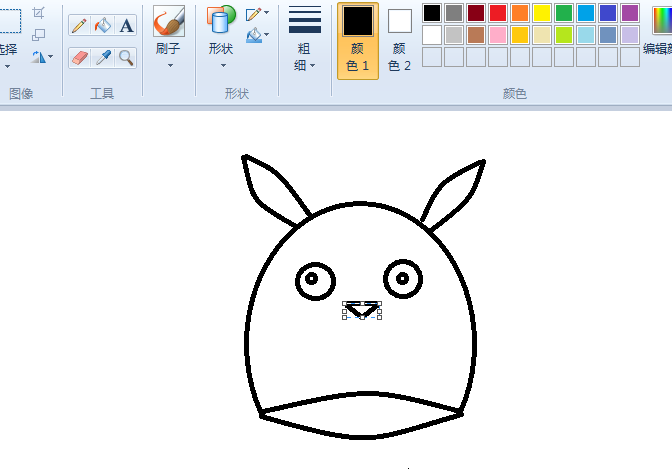Pick the purple color swatch
The image size is (672, 469).
[x=630, y=13]
